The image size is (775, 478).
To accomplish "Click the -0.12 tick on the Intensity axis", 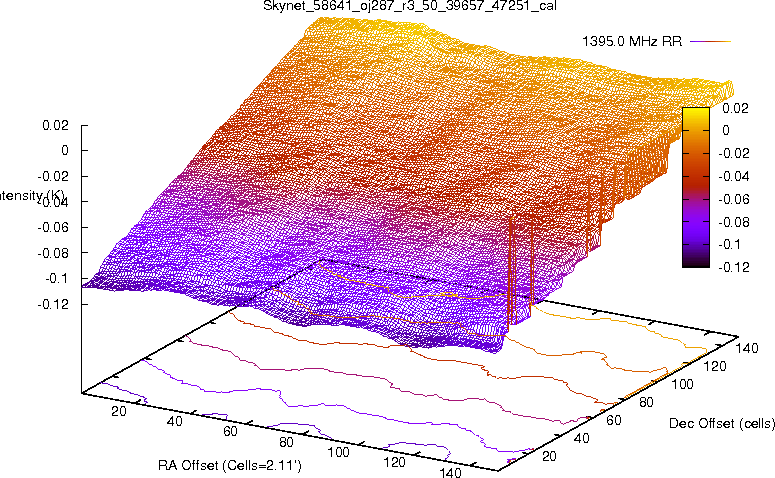I will (x=53, y=304).
